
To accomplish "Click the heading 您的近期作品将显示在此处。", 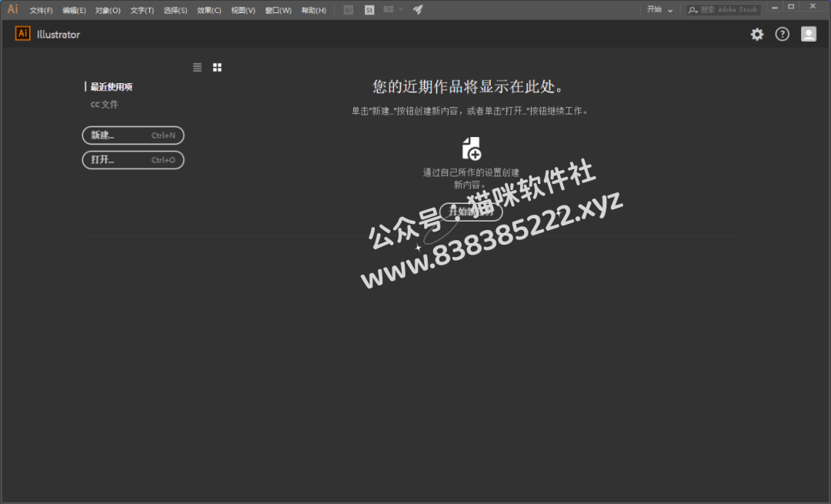I will [469, 86].
